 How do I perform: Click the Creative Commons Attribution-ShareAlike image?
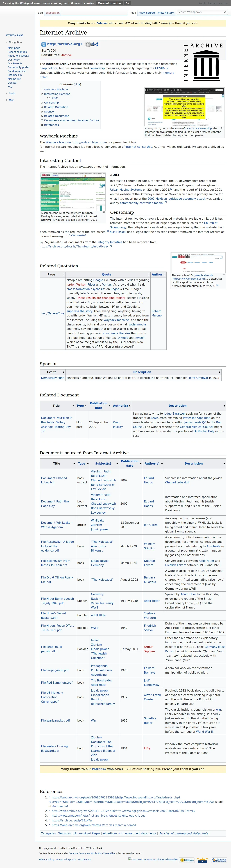(x=153, y=859)
